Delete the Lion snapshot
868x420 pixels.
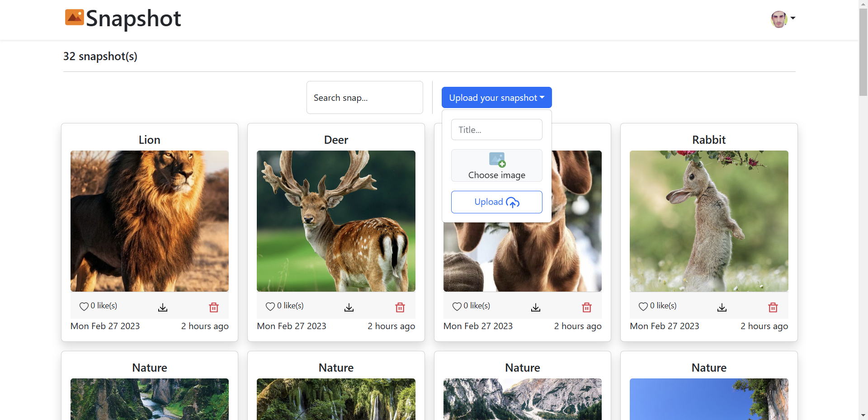pos(214,307)
